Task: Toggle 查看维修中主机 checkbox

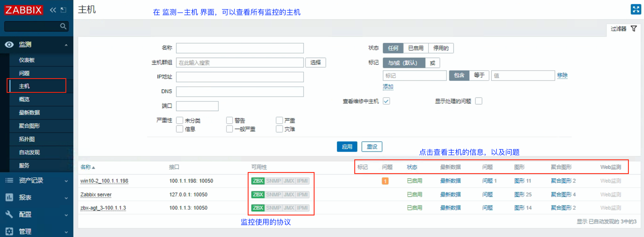Action: (386, 101)
